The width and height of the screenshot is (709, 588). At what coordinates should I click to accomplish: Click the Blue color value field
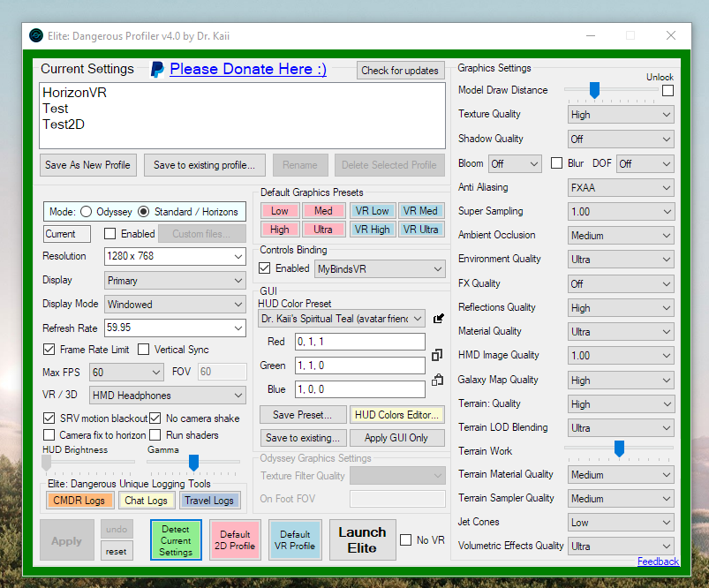pyautogui.click(x=360, y=389)
